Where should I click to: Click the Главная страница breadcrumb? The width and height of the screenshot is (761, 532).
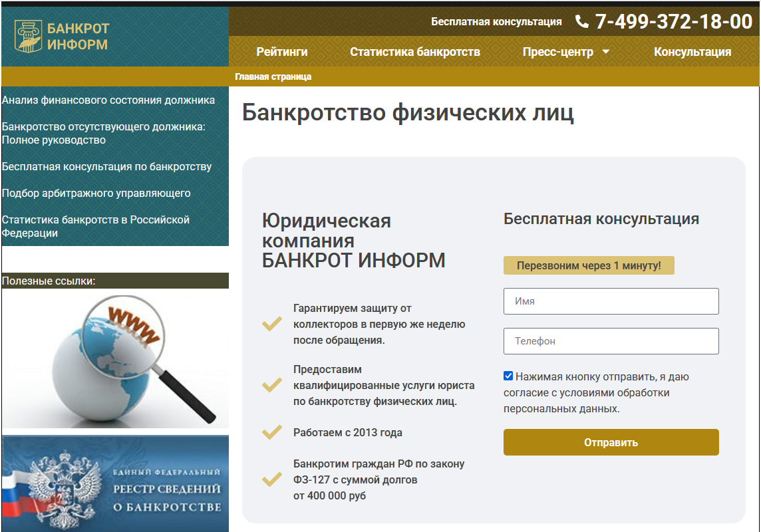[x=273, y=76]
